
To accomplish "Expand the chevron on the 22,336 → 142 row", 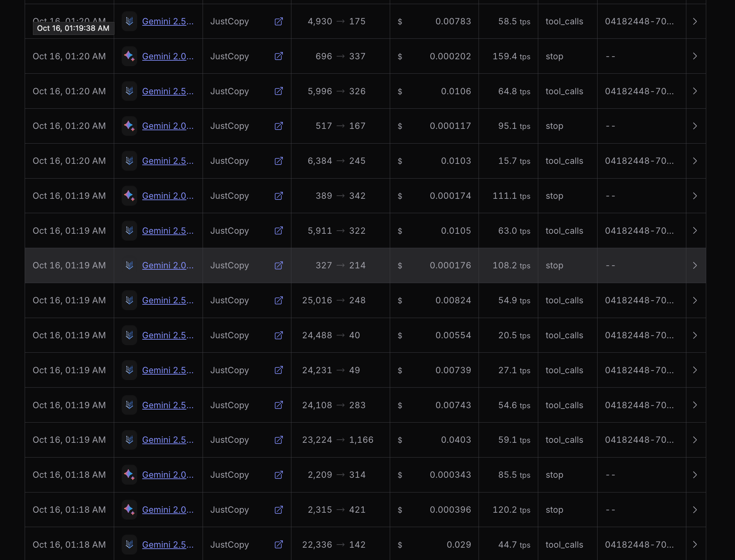I will [x=695, y=545].
